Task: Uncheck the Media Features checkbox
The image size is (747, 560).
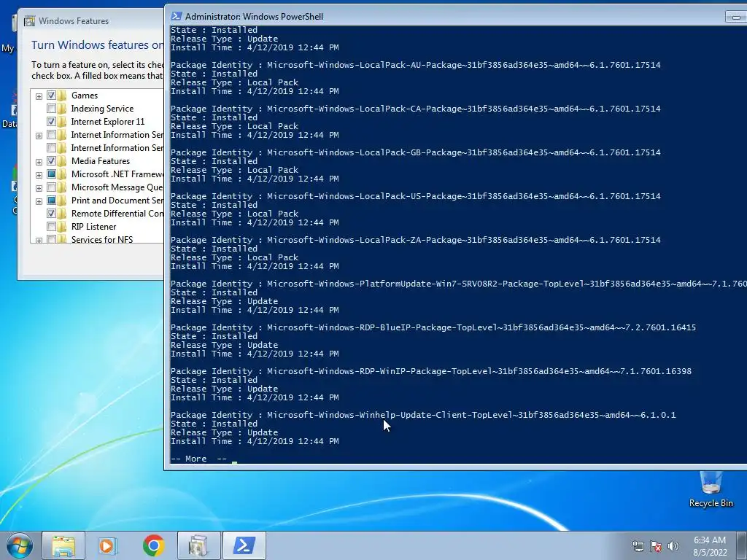Action: (52, 161)
